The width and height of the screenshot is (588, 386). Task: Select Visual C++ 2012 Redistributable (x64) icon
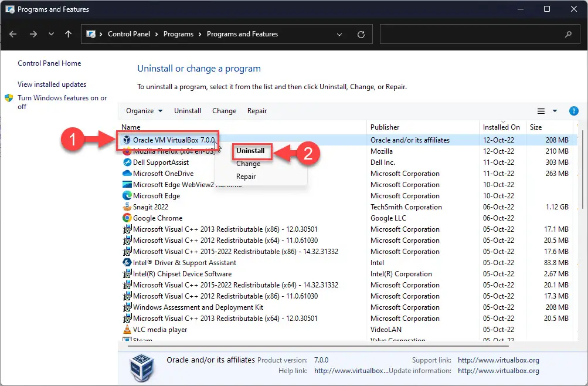point(127,241)
